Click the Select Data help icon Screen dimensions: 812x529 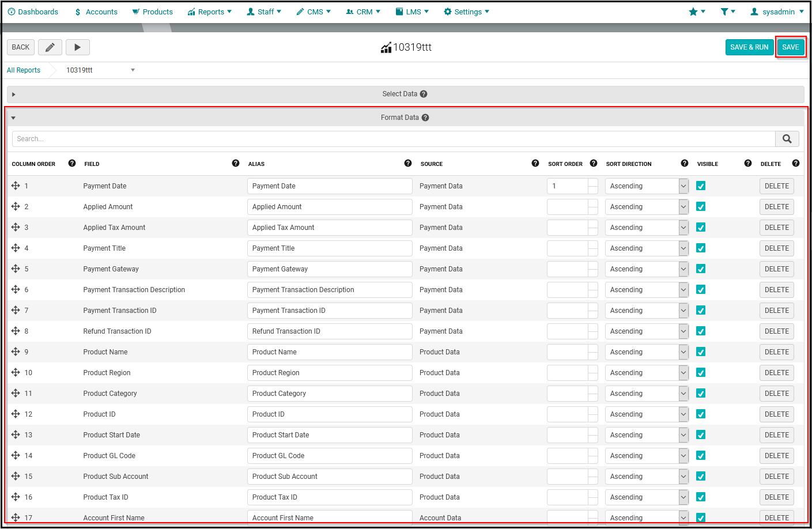click(424, 94)
